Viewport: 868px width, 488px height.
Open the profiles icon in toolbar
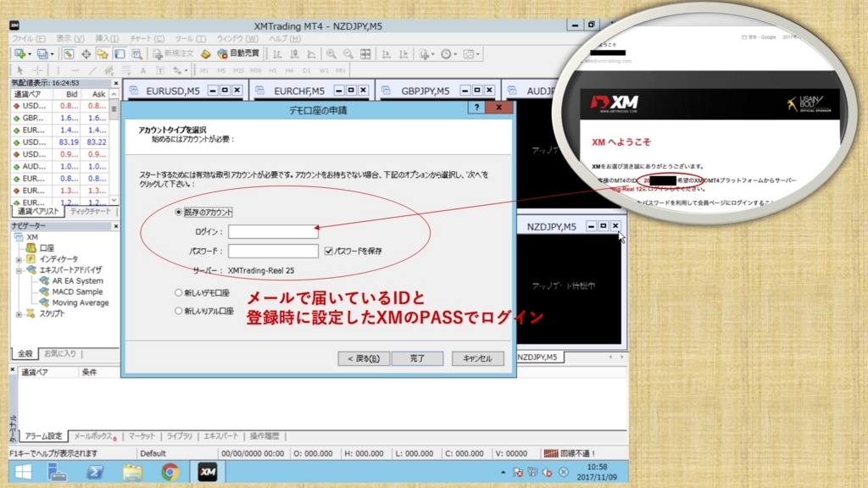click(x=42, y=53)
